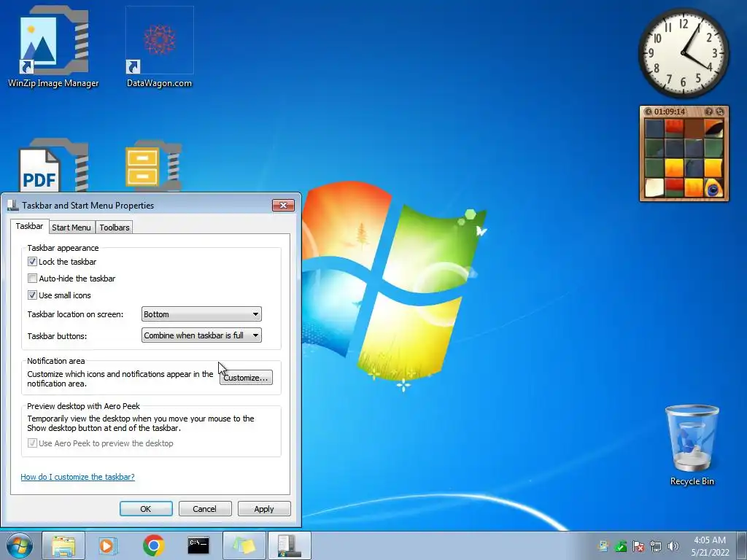This screenshot has width=747, height=560.
Task: Click the white puzzle tile
Action: [x=654, y=187]
